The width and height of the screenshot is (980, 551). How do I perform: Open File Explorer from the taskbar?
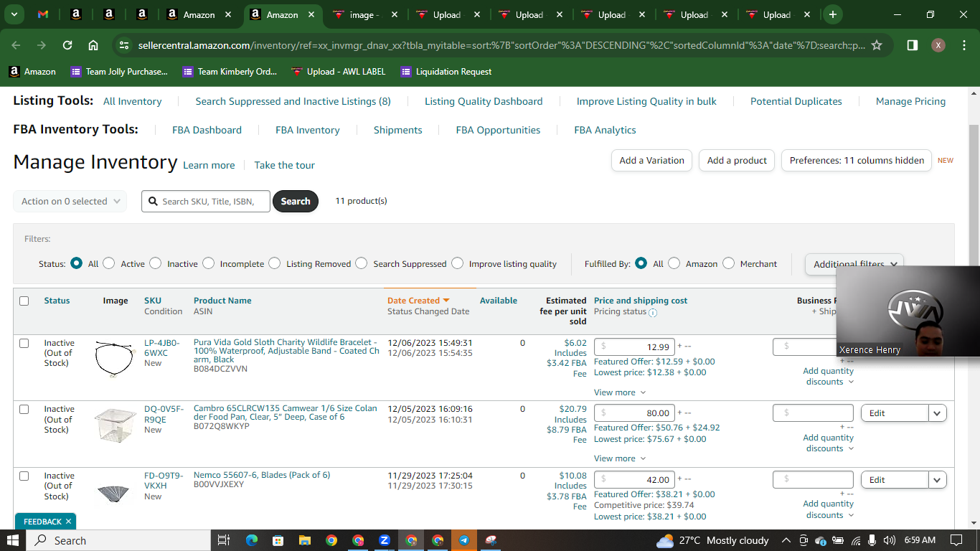pos(304,540)
